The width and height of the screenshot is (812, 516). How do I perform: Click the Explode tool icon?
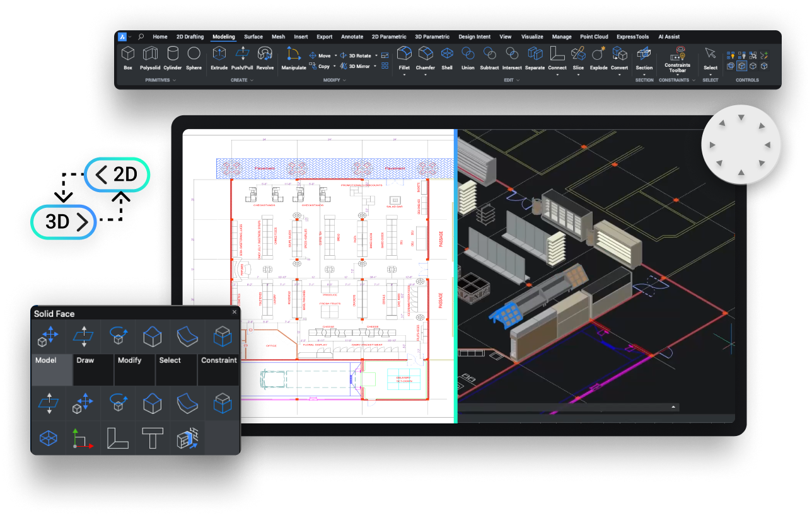[598, 57]
